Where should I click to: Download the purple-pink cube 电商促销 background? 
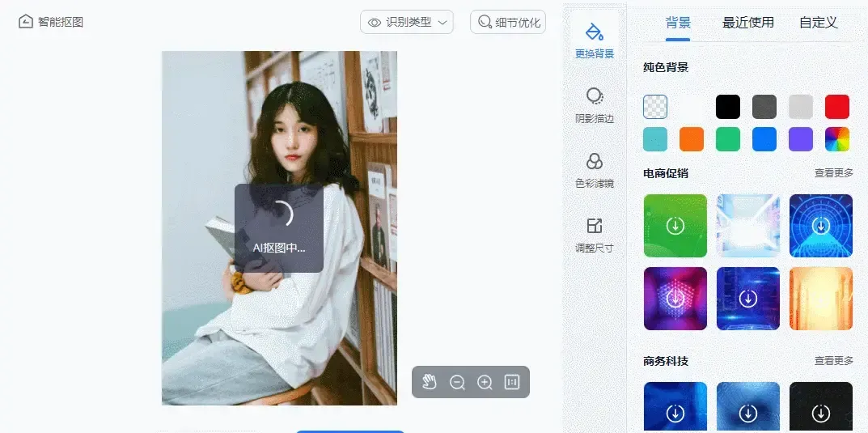tap(675, 299)
